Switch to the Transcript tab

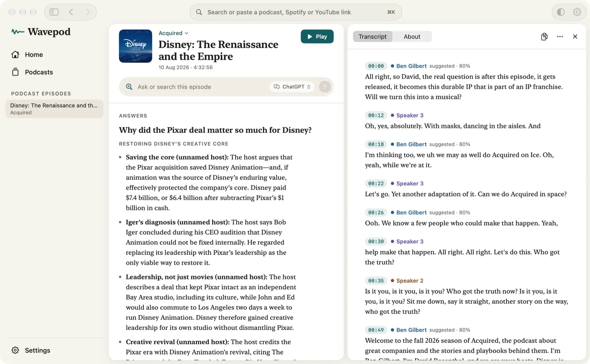[x=372, y=37]
